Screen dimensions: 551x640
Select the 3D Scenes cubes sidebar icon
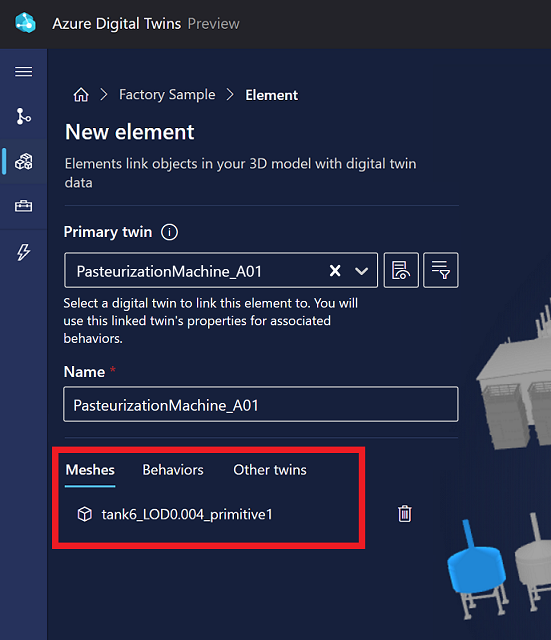pos(24,162)
